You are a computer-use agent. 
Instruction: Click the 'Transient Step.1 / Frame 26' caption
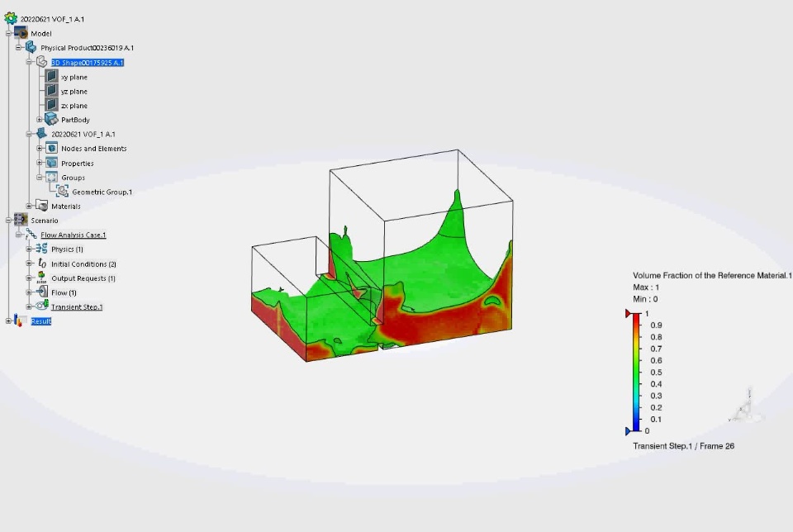point(683,446)
